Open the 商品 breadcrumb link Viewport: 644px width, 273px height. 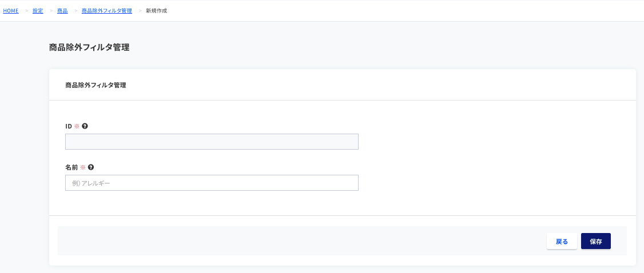pos(62,11)
